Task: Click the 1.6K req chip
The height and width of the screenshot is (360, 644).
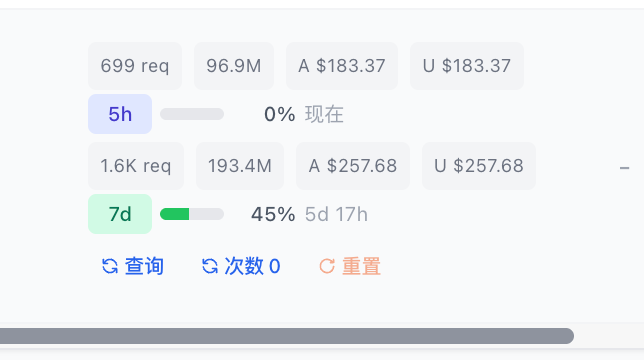Action: tap(136, 166)
